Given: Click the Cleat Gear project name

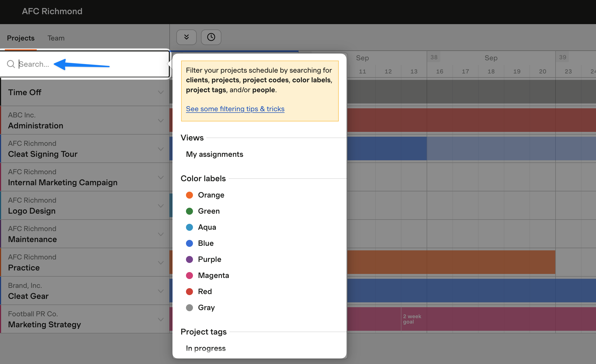Looking at the screenshot, I should [28, 296].
